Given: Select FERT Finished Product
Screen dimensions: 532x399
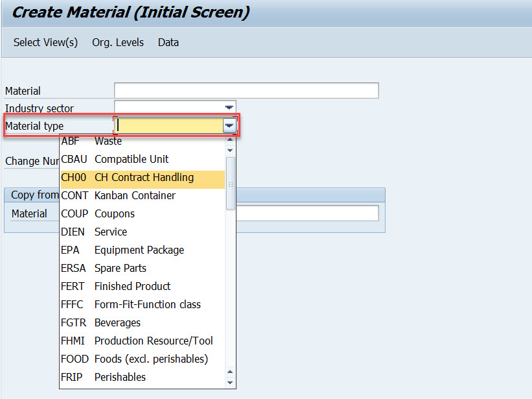Looking at the screenshot, I should [143, 286].
